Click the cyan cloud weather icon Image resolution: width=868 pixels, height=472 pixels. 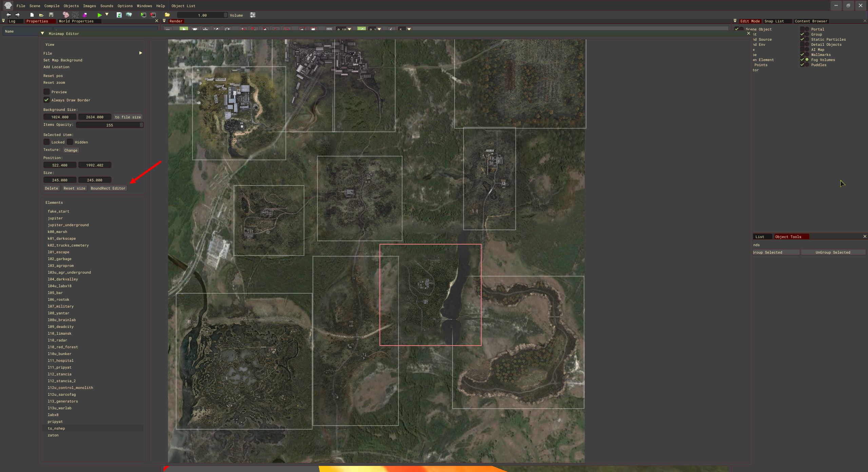pos(129,15)
